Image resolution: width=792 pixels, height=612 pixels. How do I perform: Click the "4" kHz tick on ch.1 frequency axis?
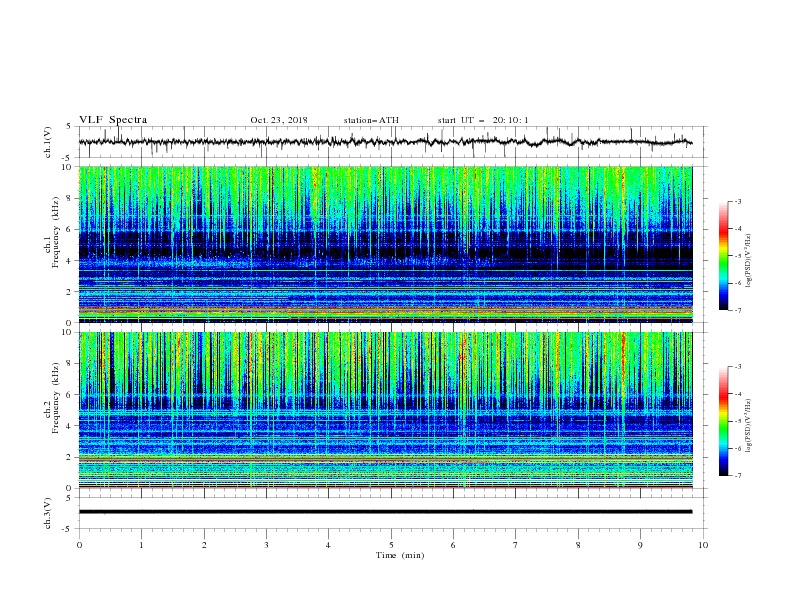pyautogui.click(x=71, y=261)
